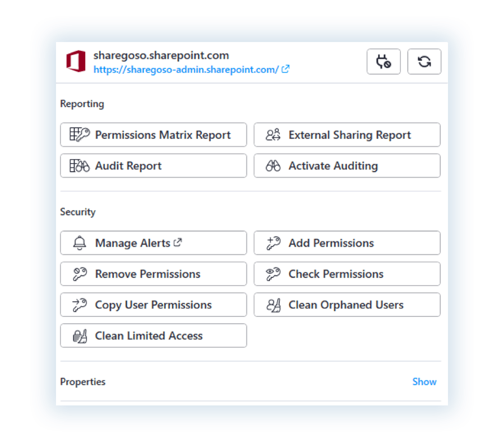Open Manage Alerts
This screenshot has width=504, height=448.
[x=153, y=242]
